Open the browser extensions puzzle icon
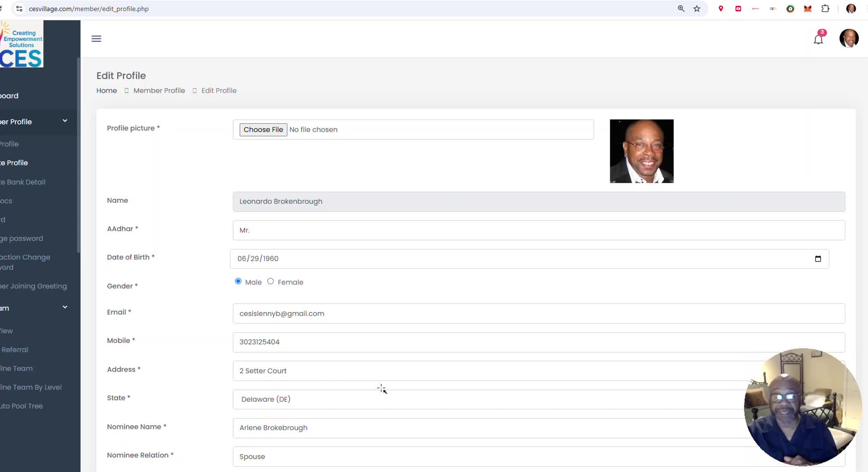This screenshot has width=868, height=472. 825,9
